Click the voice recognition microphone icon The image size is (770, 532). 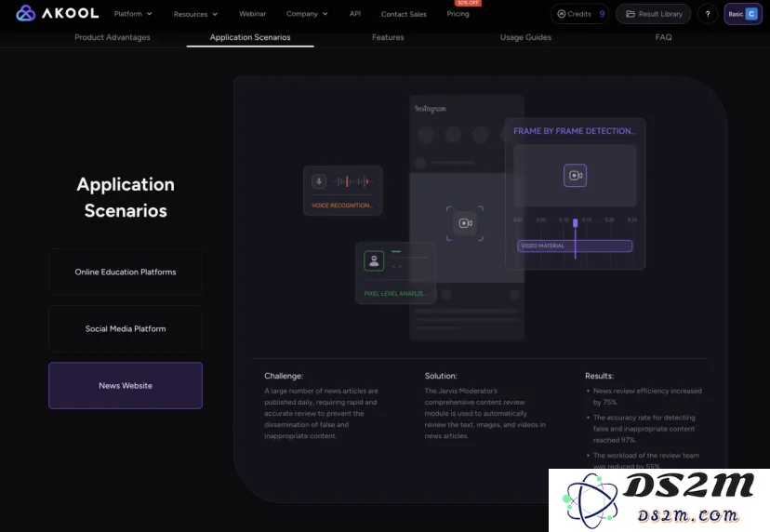coord(319,181)
